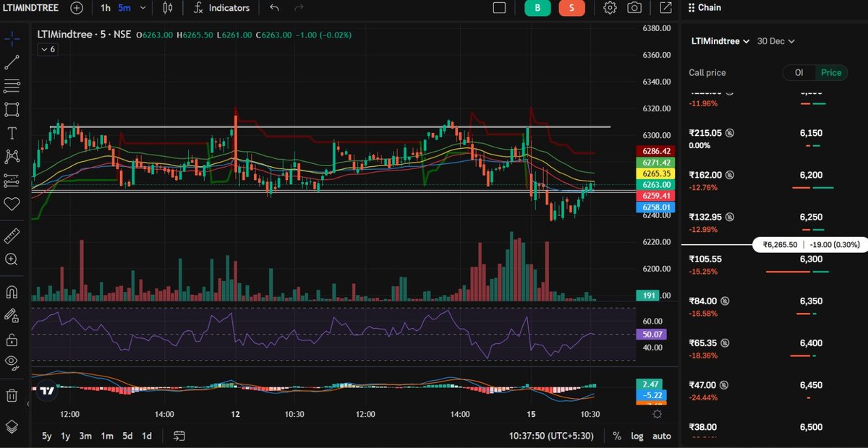The height and width of the screenshot is (448, 868).
Task: Click the red S sell button
Action: click(572, 8)
